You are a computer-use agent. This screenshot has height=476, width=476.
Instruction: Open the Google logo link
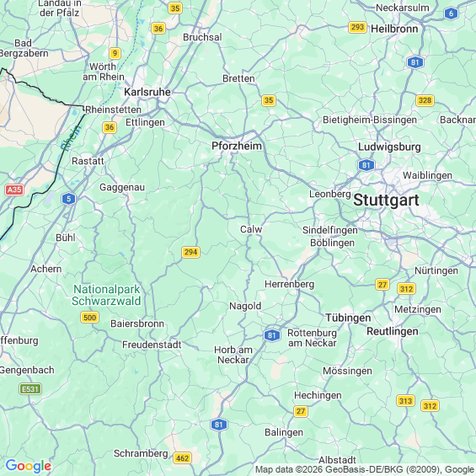(x=29, y=466)
